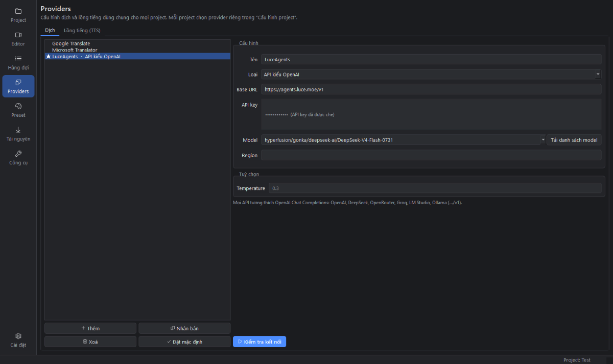Click the Nhân bản duplicate button
Viewport: 613px width, 364px height.
(184, 328)
